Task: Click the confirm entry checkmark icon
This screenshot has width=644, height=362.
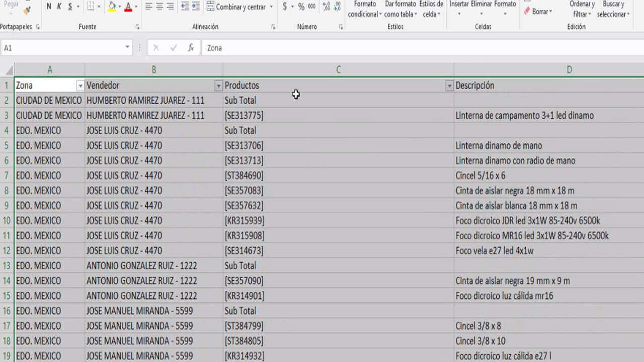Action: [x=174, y=48]
